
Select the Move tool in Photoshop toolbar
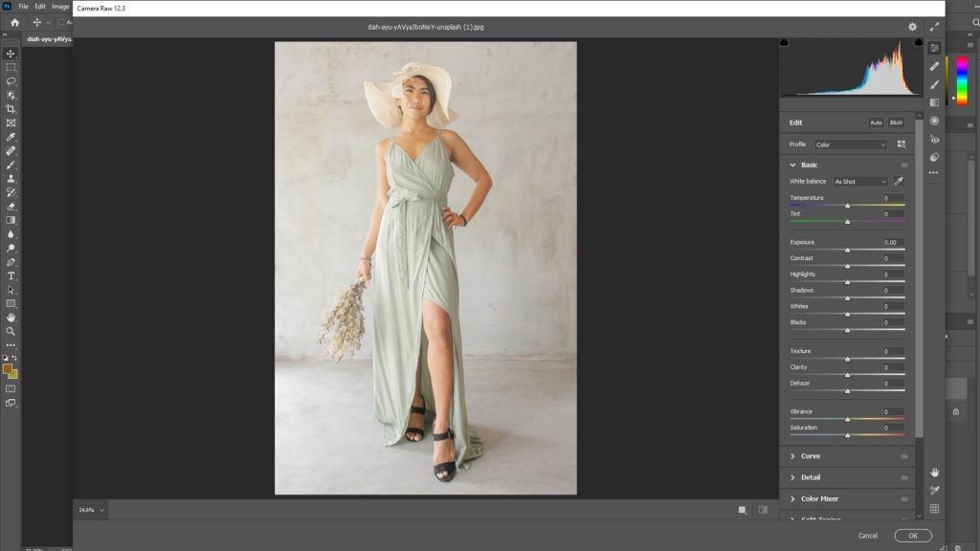11,54
